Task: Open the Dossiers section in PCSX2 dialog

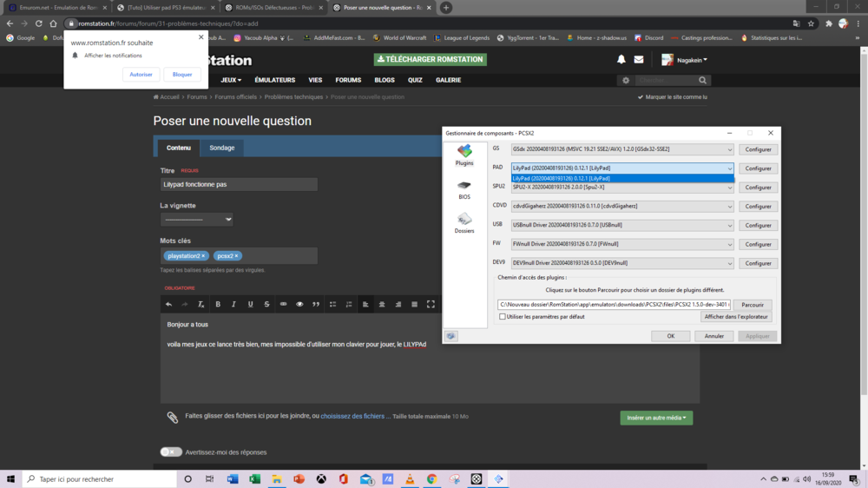Action: click(464, 223)
